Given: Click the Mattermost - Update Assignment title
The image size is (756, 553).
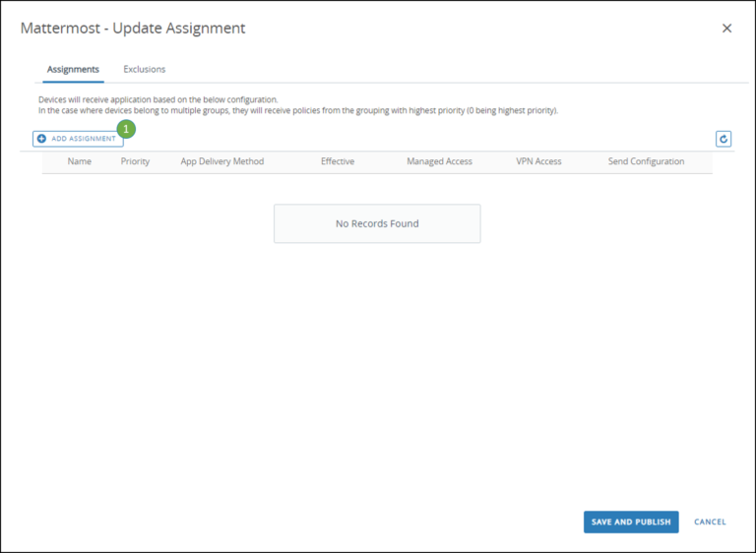Looking at the screenshot, I should coord(133,29).
